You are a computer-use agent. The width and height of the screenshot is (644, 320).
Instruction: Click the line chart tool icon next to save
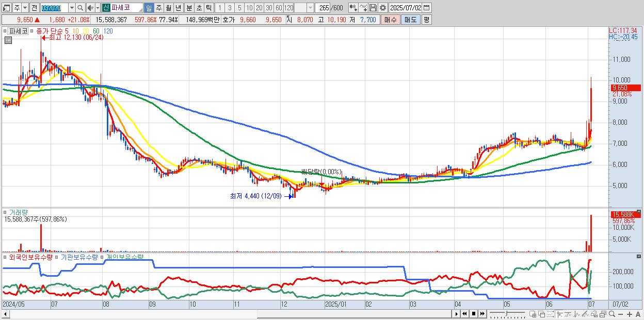click(x=363, y=8)
